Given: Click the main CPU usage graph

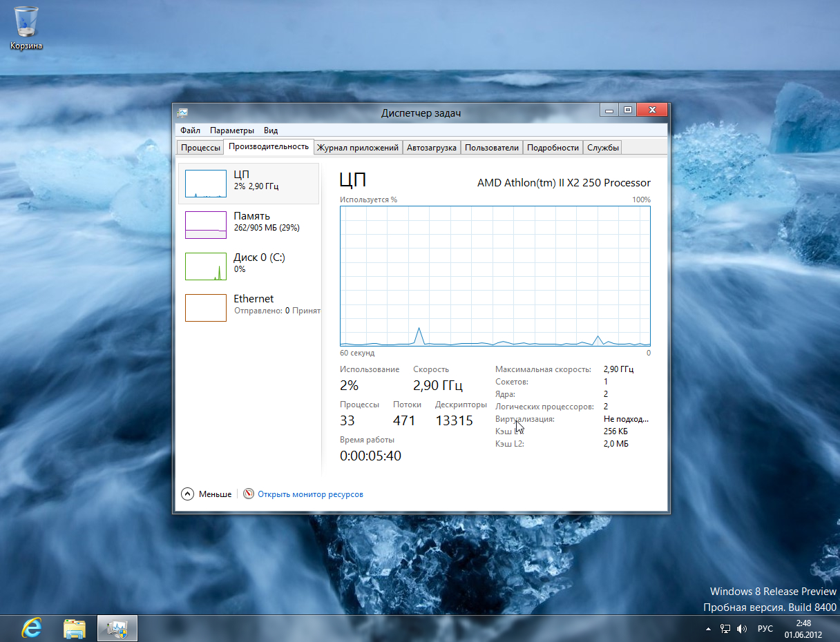Looking at the screenshot, I should tap(495, 275).
